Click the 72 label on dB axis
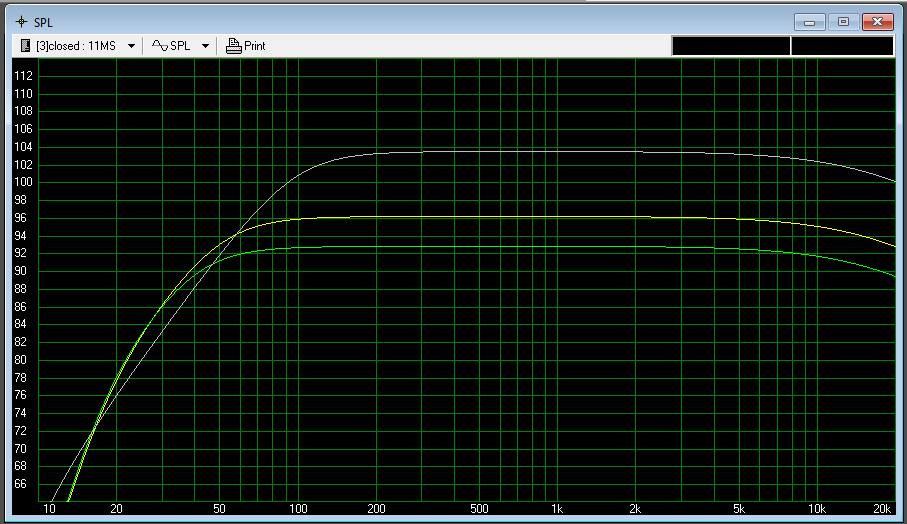 pos(20,431)
